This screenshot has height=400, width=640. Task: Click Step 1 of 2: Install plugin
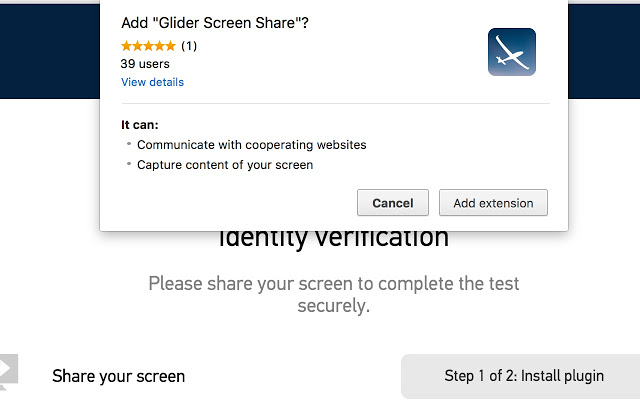[524, 376]
